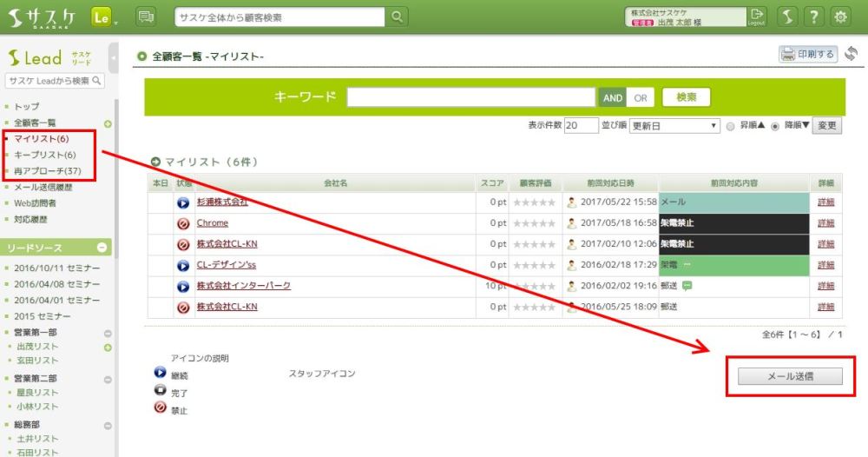Click status icon for CL-デザイン'ss row
Image resolution: width=868 pixels, height=457 pixels.
point(183,266)
